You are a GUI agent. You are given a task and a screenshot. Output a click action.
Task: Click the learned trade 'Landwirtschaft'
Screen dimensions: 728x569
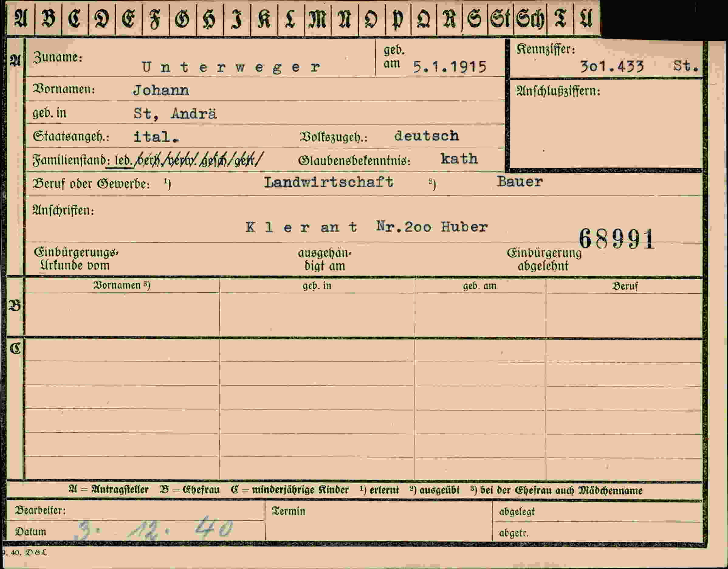(x=328, y=182)
